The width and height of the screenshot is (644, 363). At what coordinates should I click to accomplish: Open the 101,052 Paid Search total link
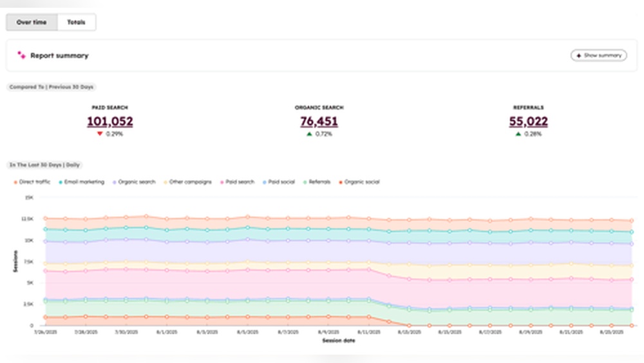[109, 121]
